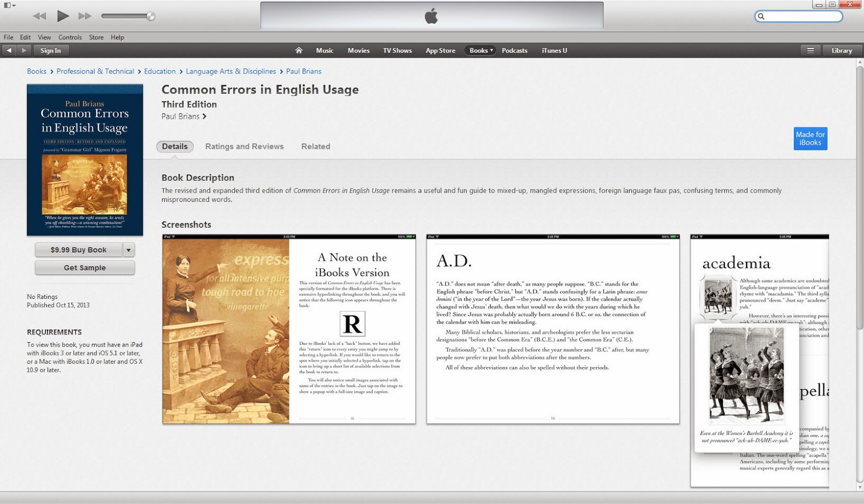This screenshot has width=864, height=504.
Task: Click the search magnifier icon
Action: pos(761,17)
